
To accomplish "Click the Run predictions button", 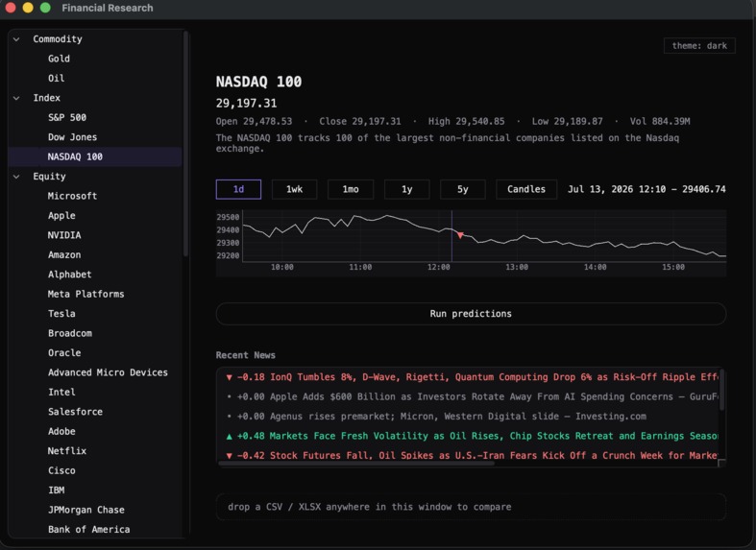I will coord(471,314).
